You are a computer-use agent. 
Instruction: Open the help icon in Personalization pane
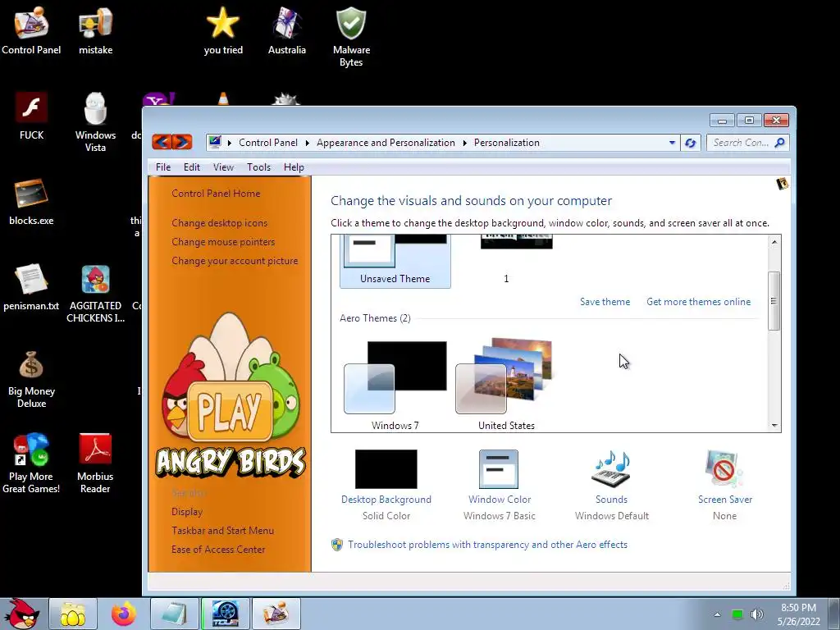coord(782,184)
